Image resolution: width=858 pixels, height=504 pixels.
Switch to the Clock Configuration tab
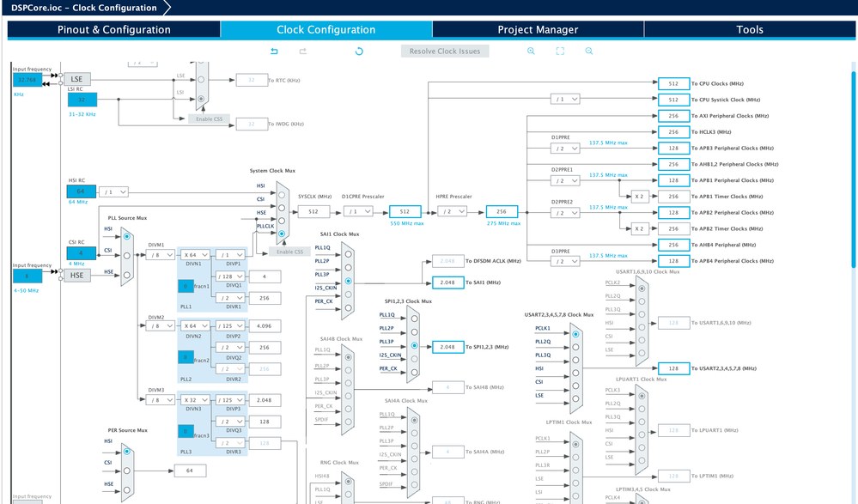pos(326,29)
